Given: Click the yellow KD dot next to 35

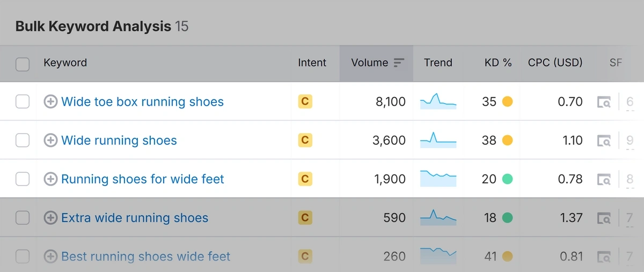Looking at the screenshot, I should (507, 101).
